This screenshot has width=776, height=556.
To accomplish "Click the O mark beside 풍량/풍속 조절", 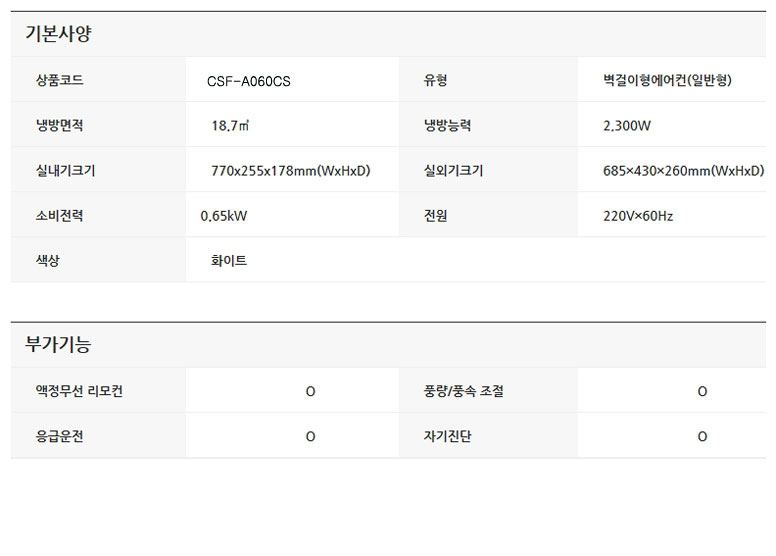I will tap(702, 391).
